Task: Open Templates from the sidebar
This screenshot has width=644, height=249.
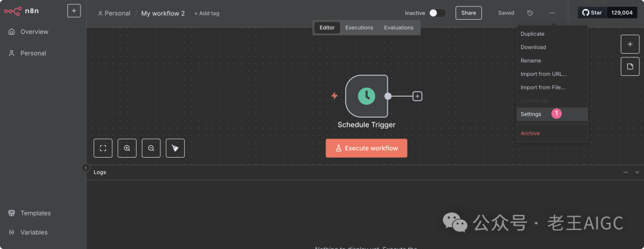Action: pyautogui.click(x=30, y=213)
